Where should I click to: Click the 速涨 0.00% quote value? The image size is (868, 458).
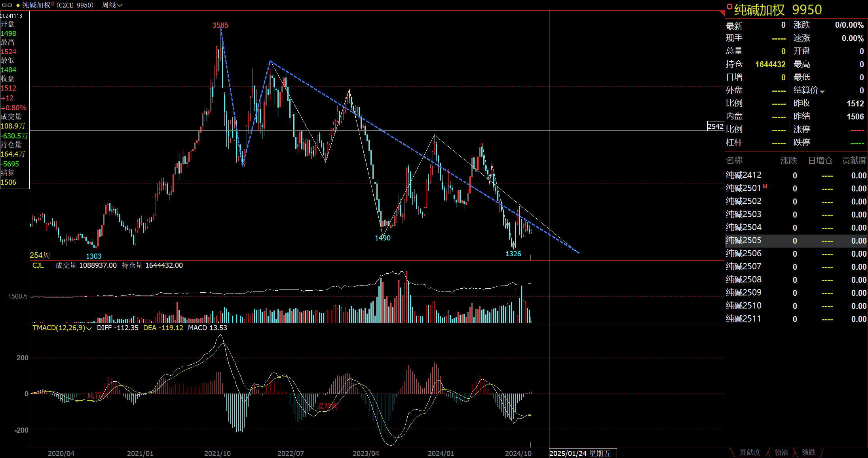coord(853,38)
